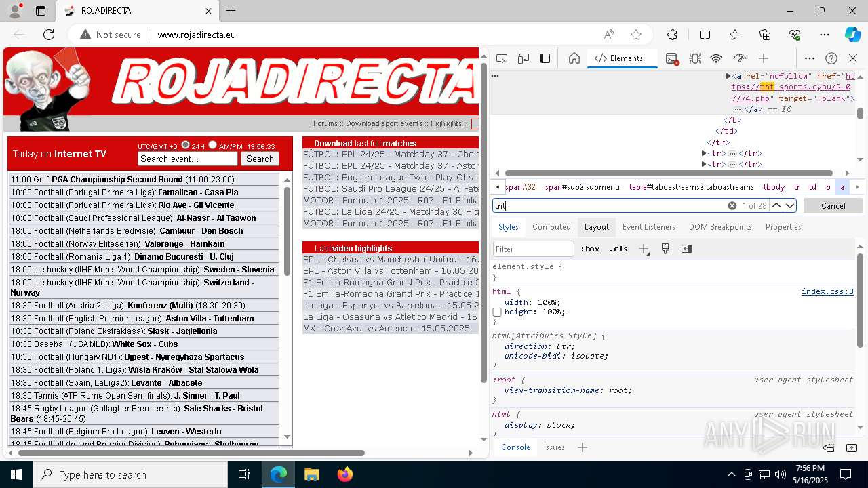Screen dimensions: 868x488
Task: Open the tab actions menu icon
Action: (41, 11)
